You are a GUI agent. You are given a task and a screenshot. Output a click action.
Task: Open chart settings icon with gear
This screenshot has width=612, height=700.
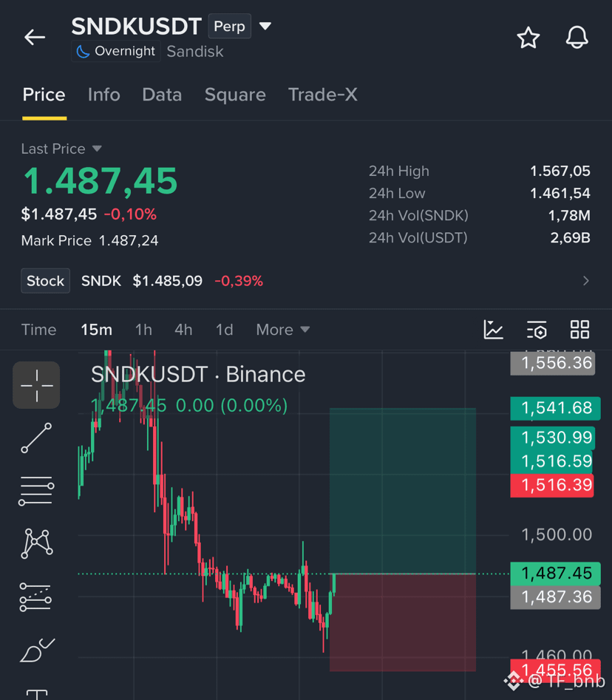[x=537, y=330]
